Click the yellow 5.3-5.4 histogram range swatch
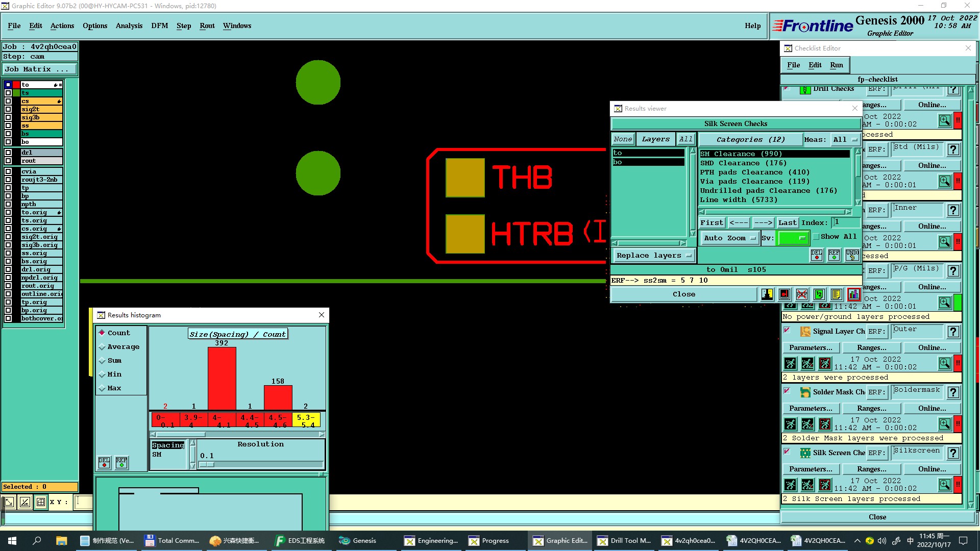The width and height of the screenshot is (980, 551). [x=306, y=420]
